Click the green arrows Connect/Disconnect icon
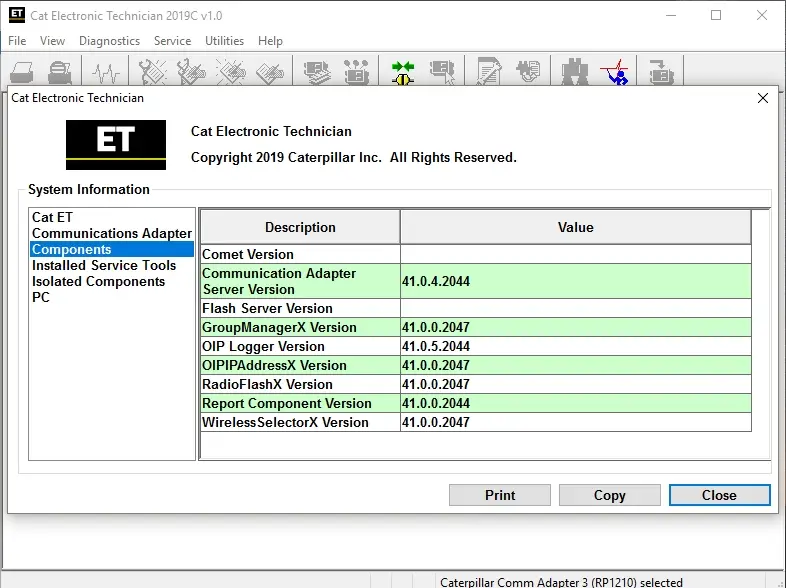This screenshot has width=786, height=588. [403, 72]
